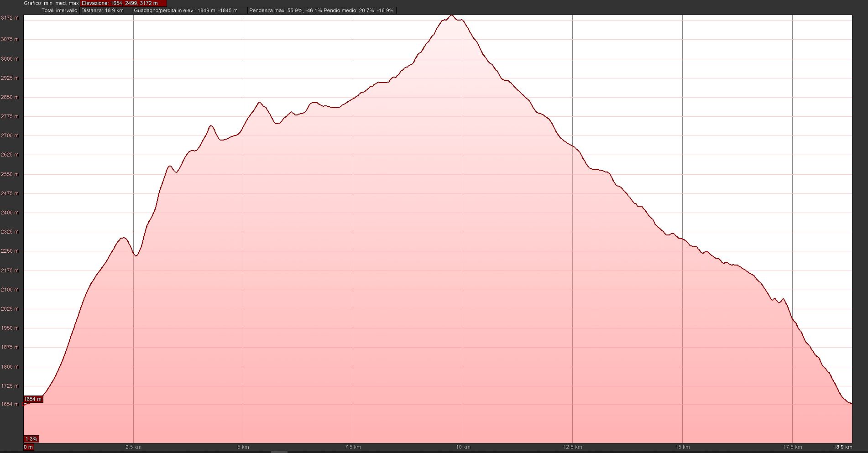Click the summit peak of the elevation profile
This screenshot has width=868, height=453.
(x=451, y=16)
